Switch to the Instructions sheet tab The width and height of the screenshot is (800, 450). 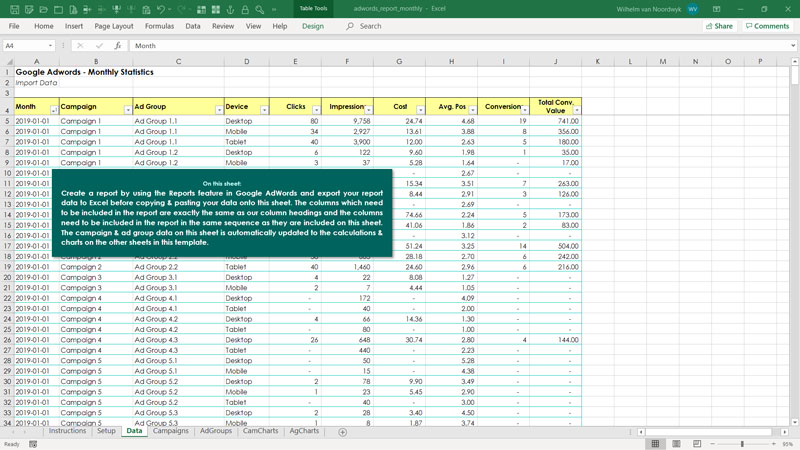coord(67,431)
